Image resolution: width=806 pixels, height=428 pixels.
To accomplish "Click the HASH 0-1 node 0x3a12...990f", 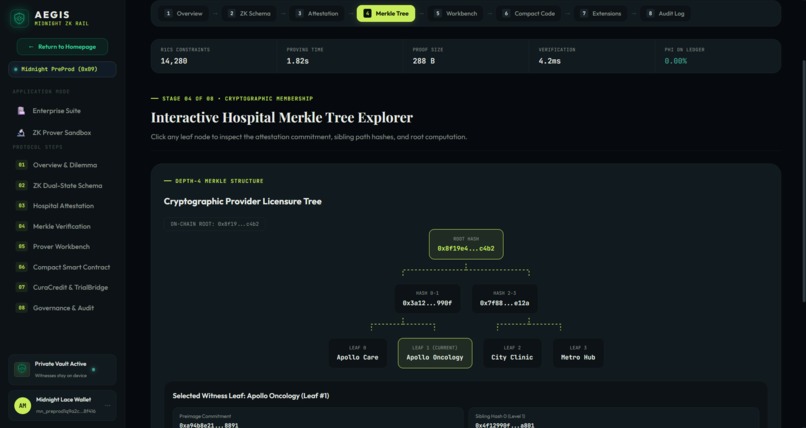I will [x=427, y=299].
